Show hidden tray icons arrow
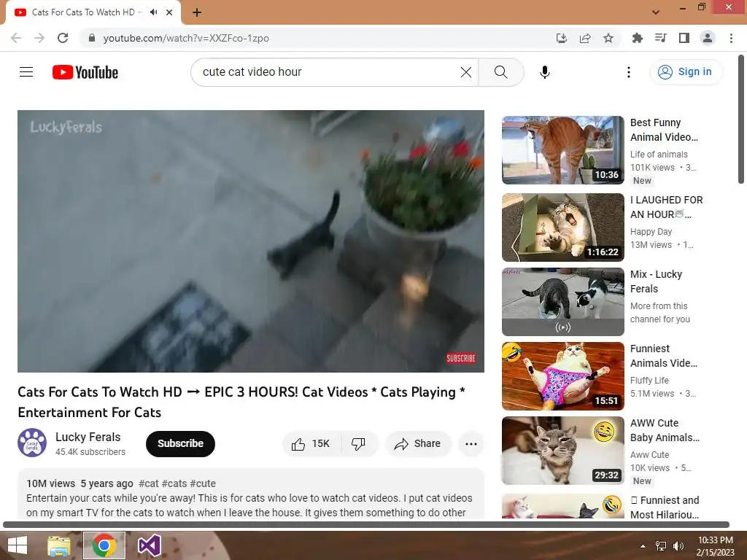The width and height of the screenshot is (747, 560). point(643,546)
